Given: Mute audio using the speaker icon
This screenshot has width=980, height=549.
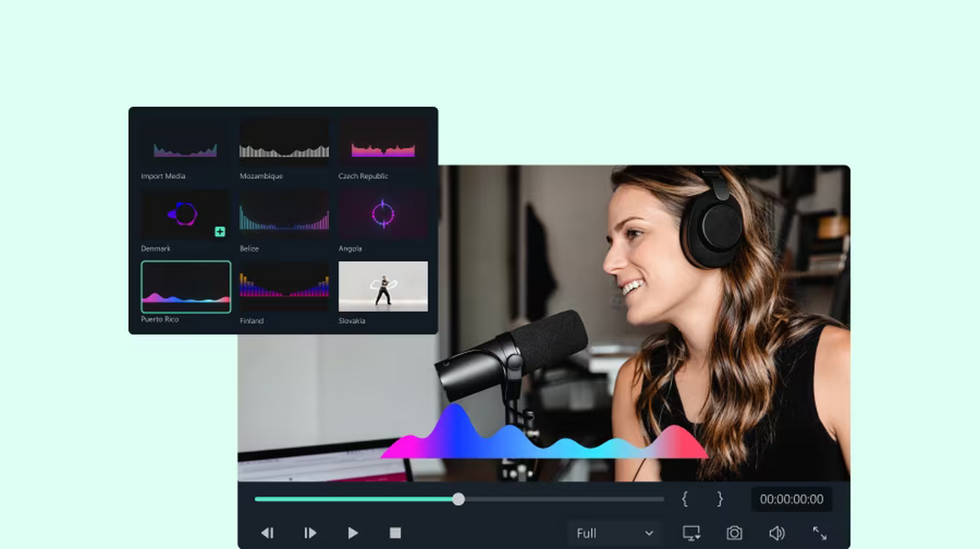Looking at the screenshot, I should click(777, 533).
